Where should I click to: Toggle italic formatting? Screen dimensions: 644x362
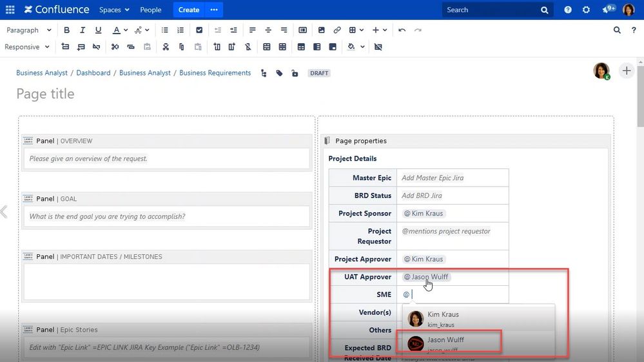pyautogui.click(x=82, y=30)
